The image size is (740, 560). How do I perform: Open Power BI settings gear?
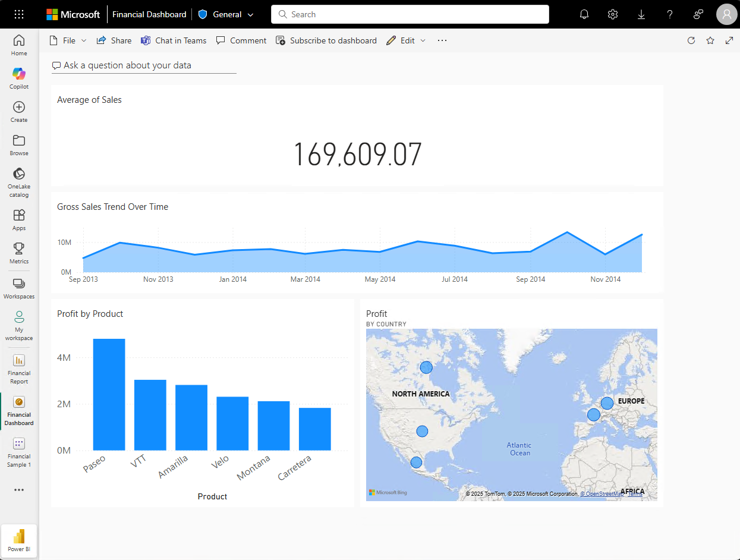point(612,14)
